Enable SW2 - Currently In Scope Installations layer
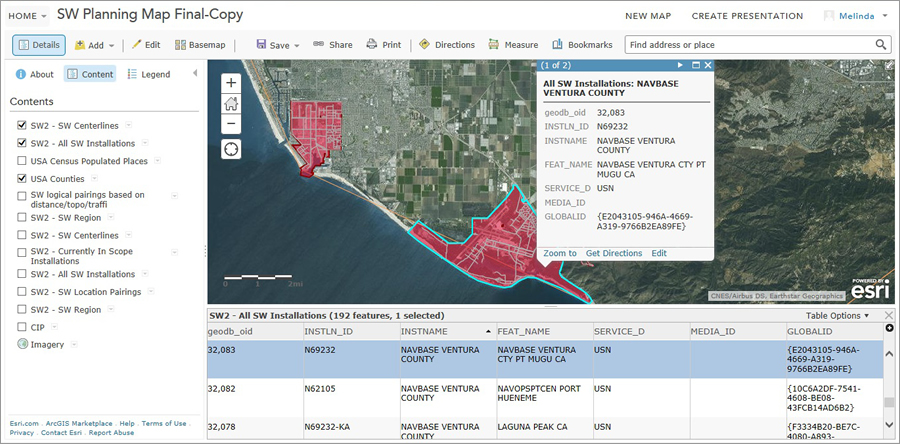The width and height of the screenshot is (900, 444). point(22,252)
